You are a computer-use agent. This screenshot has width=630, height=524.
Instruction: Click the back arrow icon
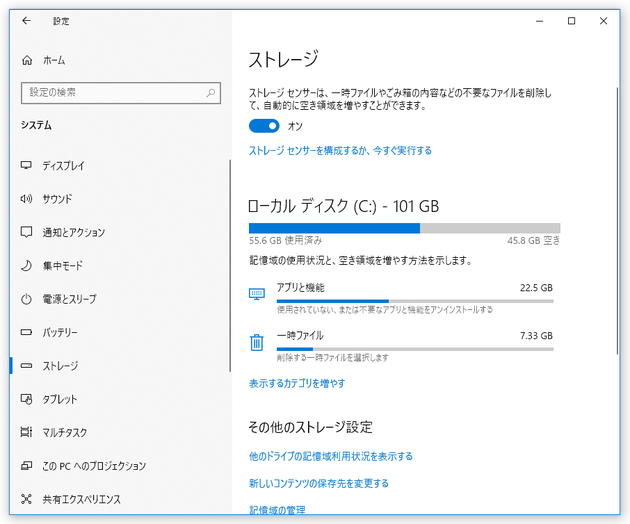coord(27,20)
